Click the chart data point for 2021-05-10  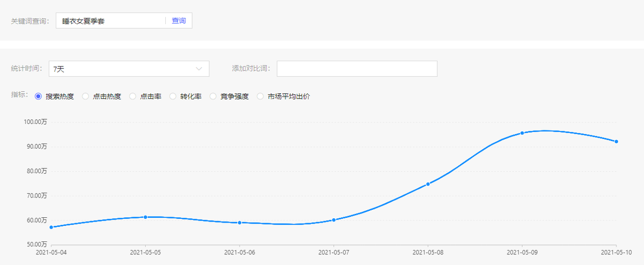[x=617, y=142]
